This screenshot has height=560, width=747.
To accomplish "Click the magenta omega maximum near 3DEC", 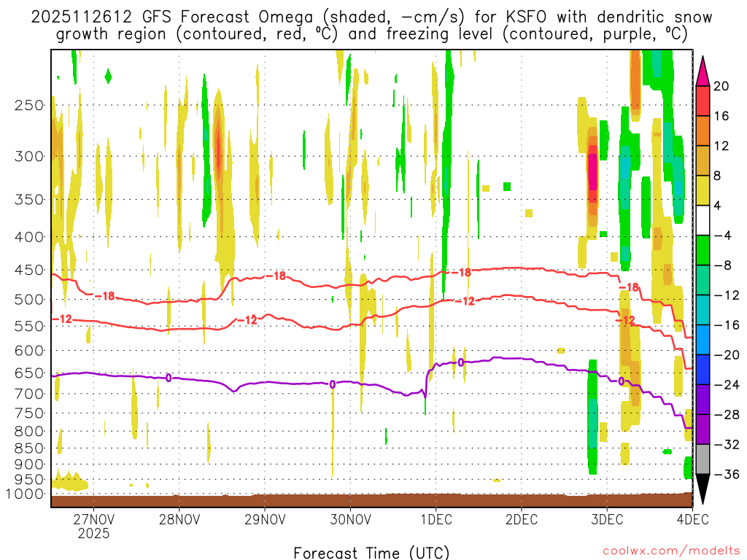I will click(592, 172).
